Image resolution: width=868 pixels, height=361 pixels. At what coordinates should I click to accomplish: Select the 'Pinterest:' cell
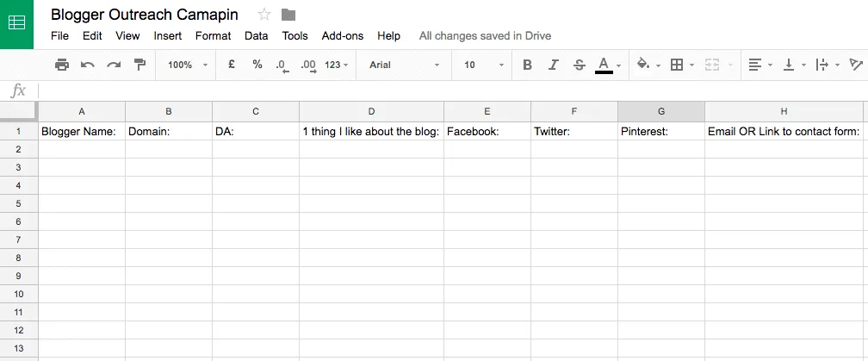[661, 131]
